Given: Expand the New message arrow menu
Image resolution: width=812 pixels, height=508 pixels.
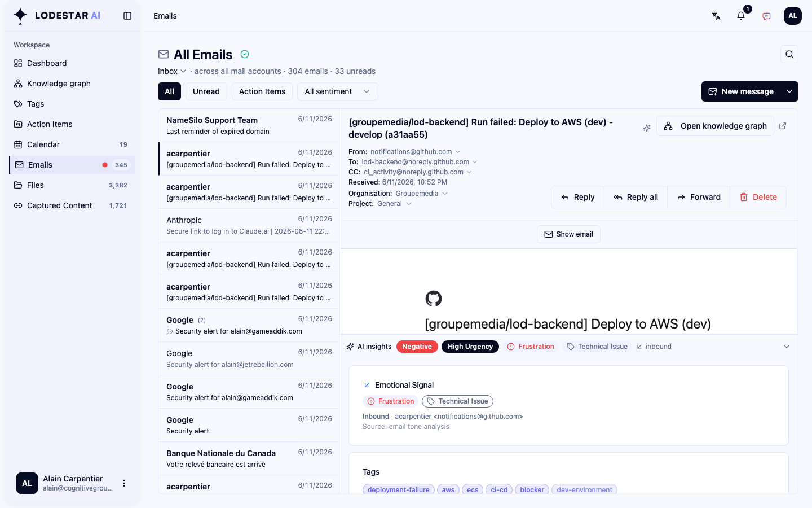Looking at the screenshot, I should point(789,91).
